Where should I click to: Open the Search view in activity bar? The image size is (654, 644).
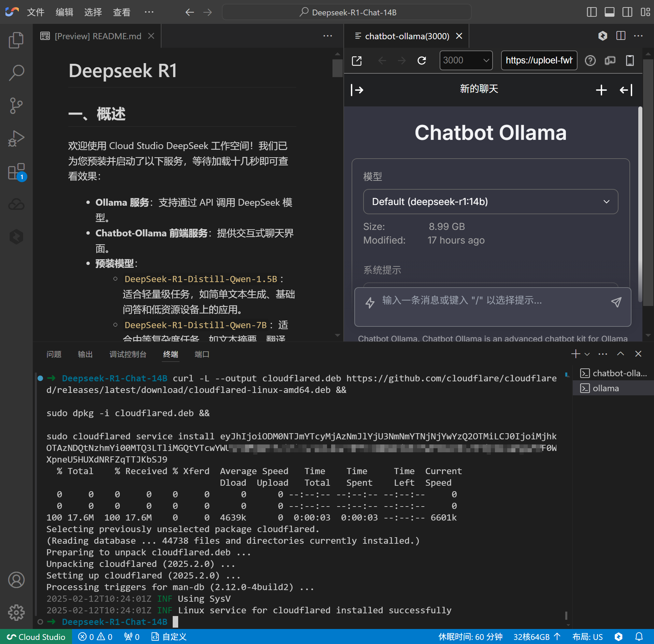click(x=16, y=73)
